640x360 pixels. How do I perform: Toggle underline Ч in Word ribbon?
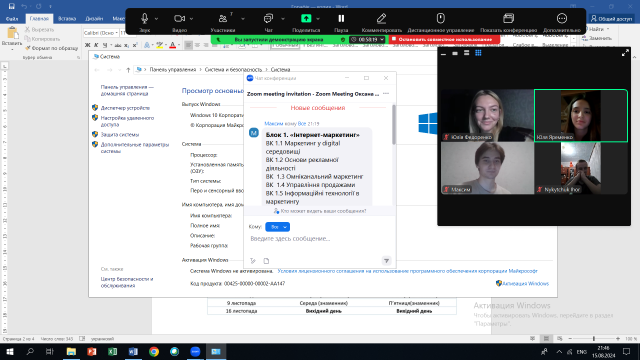105,45
